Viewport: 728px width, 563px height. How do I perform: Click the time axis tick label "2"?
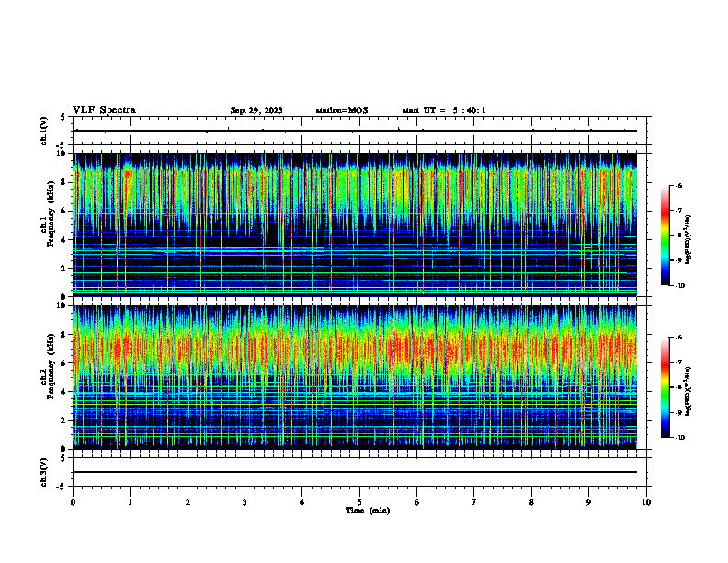[188, 502]
